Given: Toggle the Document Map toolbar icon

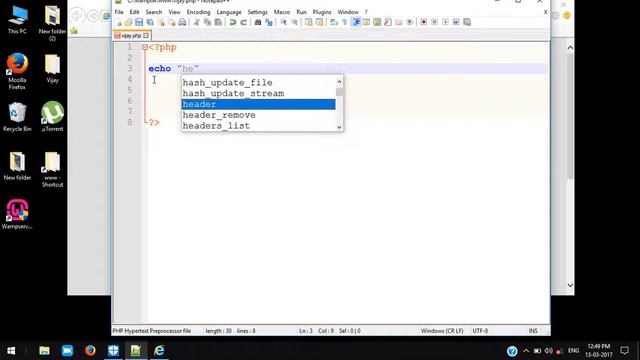Looking at the screenshot, I should pyautogui.click(x=377, y=22).
